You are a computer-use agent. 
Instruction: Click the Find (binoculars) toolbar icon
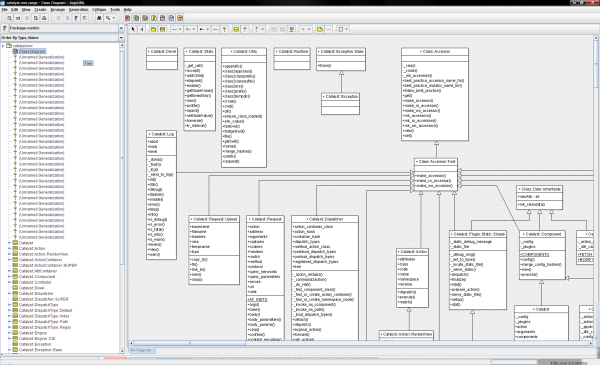(99, 18)
